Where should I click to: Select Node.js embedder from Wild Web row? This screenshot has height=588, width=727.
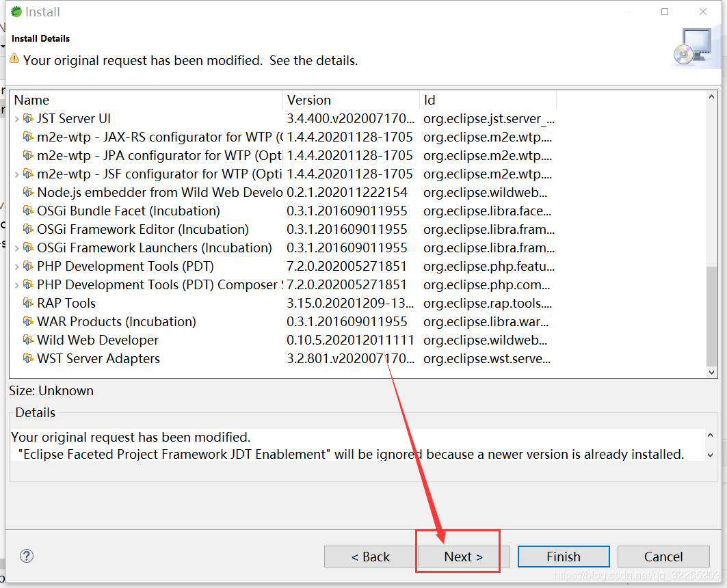click(x=159, y=192)
